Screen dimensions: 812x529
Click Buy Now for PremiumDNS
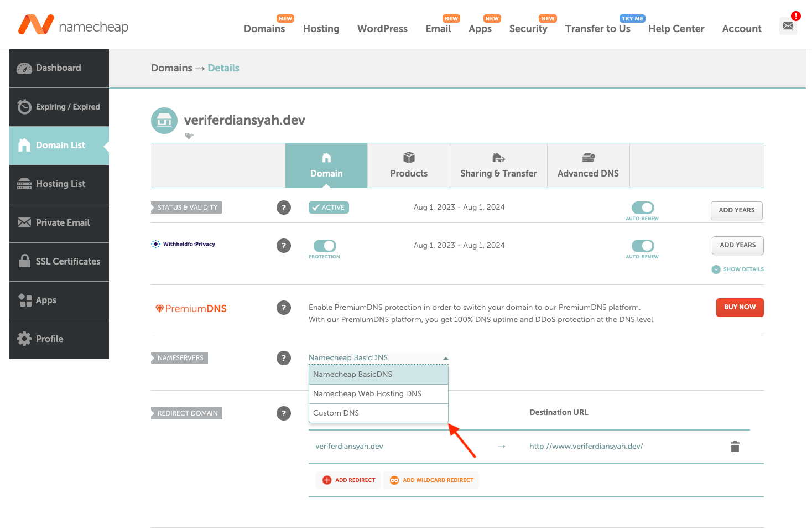point(740,308)
